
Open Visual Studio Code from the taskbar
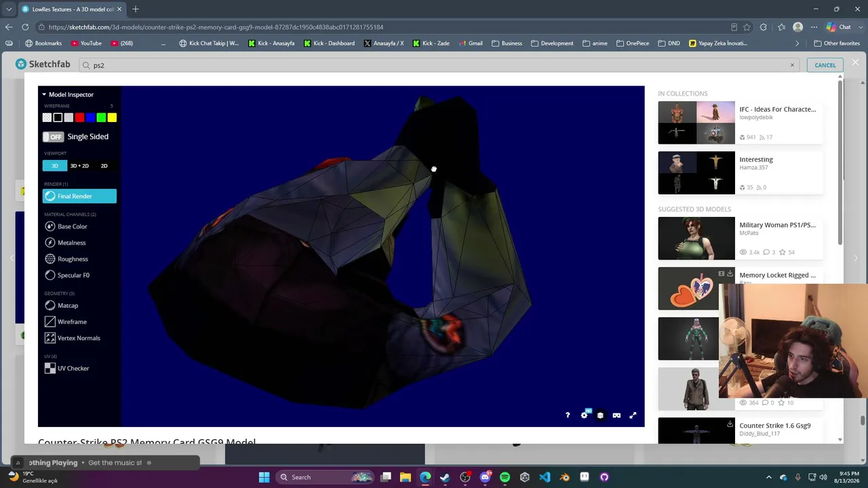[545, 477]
